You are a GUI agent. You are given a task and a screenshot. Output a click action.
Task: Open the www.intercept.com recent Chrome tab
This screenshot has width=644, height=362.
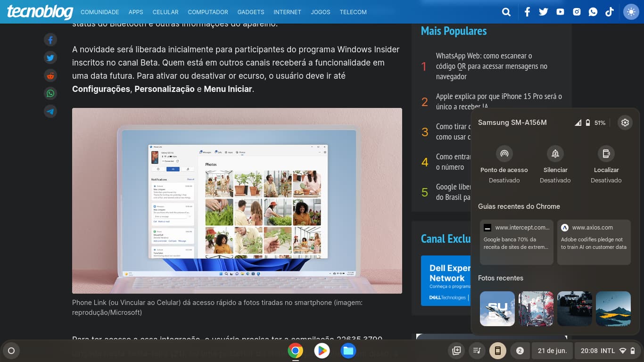click(517, 242)
